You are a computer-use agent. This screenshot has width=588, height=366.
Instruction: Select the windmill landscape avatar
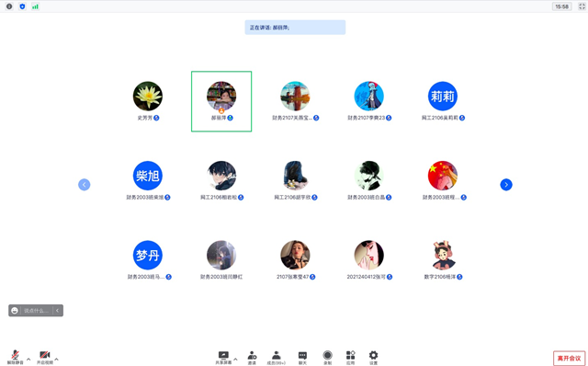click(x=295, y=97)
